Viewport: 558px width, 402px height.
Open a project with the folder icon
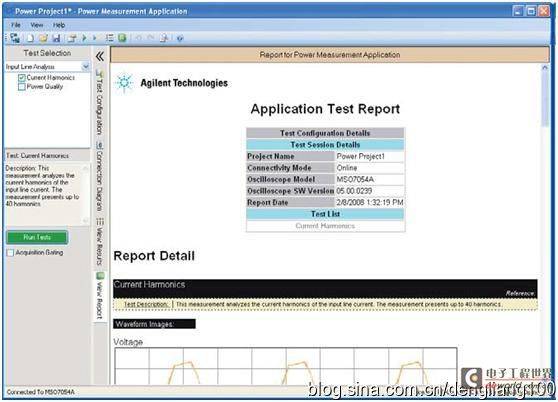coord(43,38)
